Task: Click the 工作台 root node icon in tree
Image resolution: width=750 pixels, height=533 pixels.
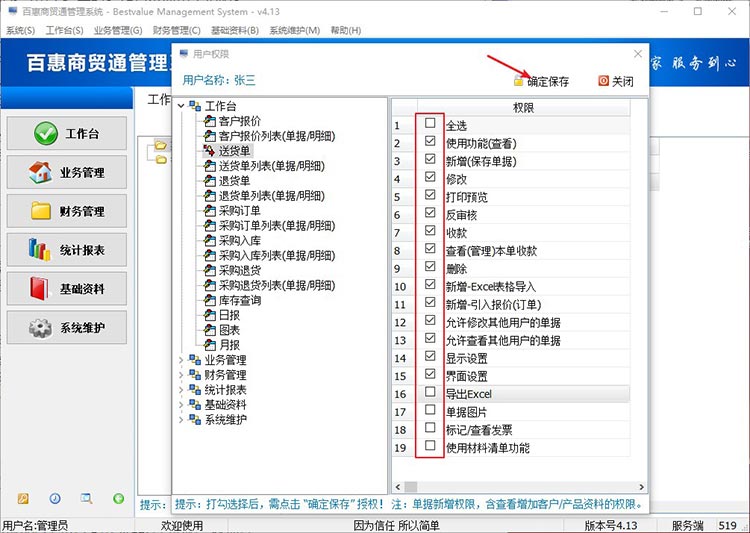Action: point(195,106)
